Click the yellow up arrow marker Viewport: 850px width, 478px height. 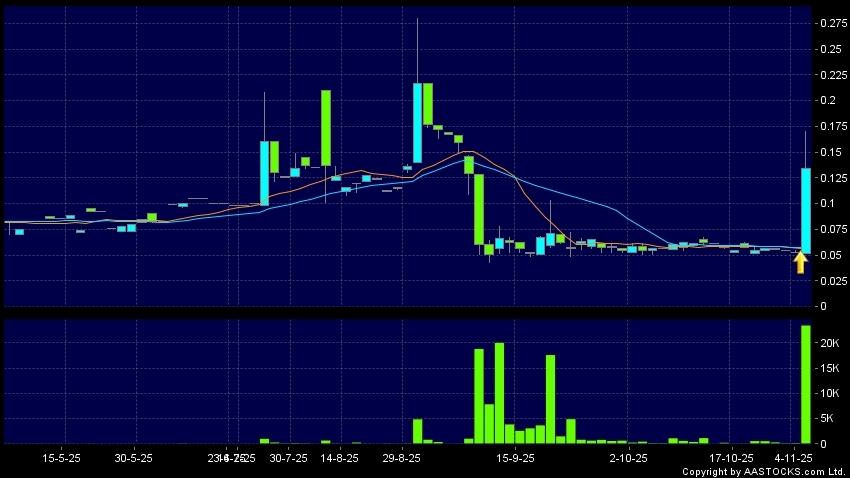click(x=800, y=262)
